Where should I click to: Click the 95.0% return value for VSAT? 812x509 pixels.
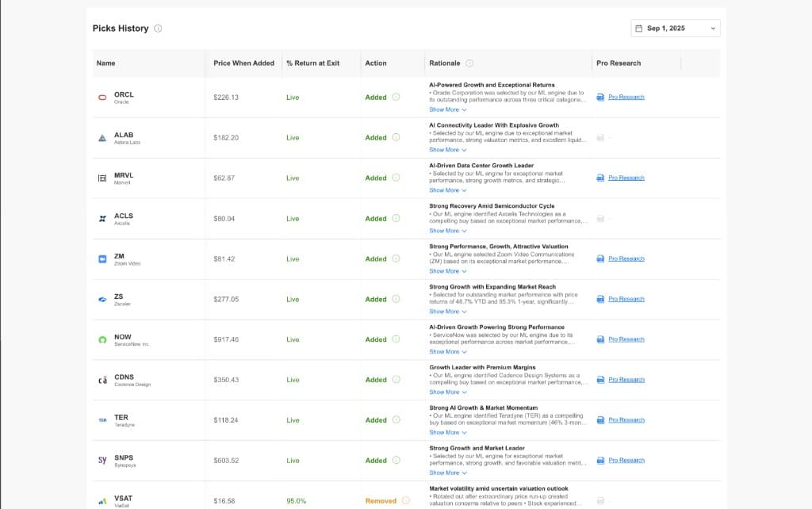click(x=297, y=501)
